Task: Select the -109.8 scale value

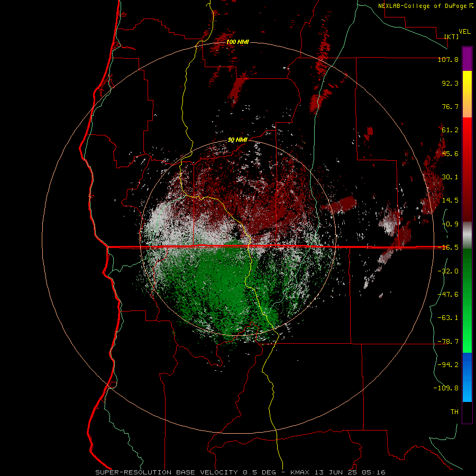Action: click(x=446, y=388)
